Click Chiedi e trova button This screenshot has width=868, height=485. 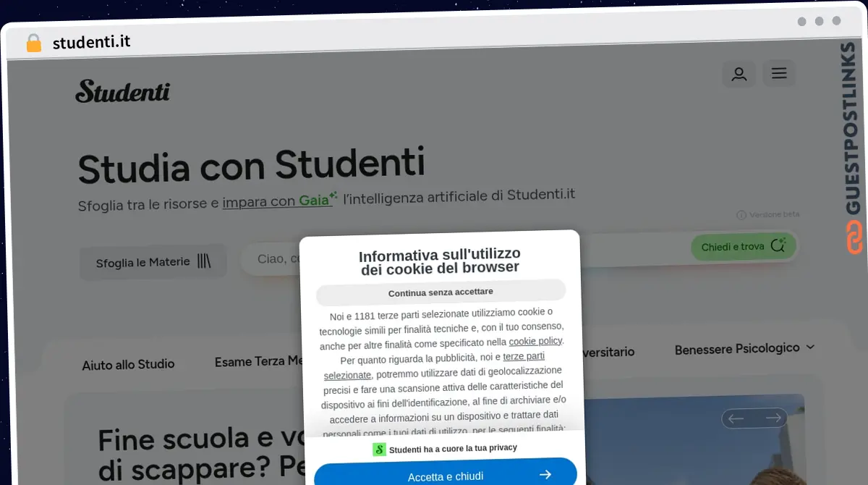[x=743, y=247]
